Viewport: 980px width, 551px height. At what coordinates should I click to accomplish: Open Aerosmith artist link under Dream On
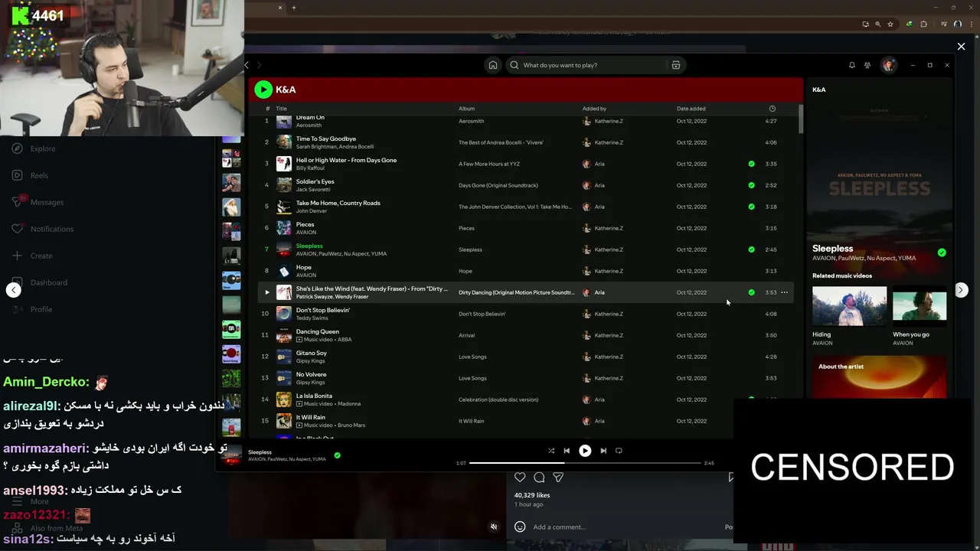[309, 126]
